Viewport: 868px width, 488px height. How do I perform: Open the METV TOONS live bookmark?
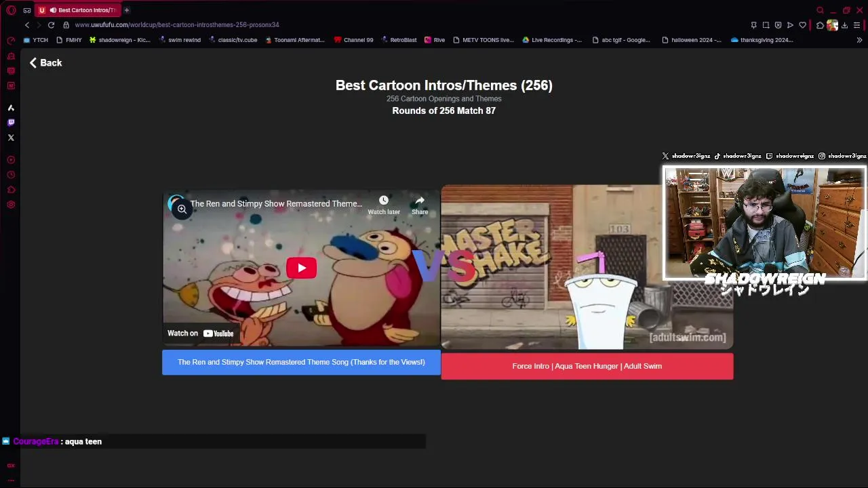pos(484,40)
